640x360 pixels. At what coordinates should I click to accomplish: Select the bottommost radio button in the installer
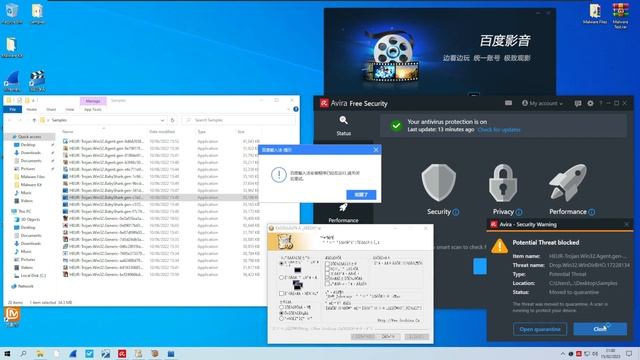click(281, 318)
